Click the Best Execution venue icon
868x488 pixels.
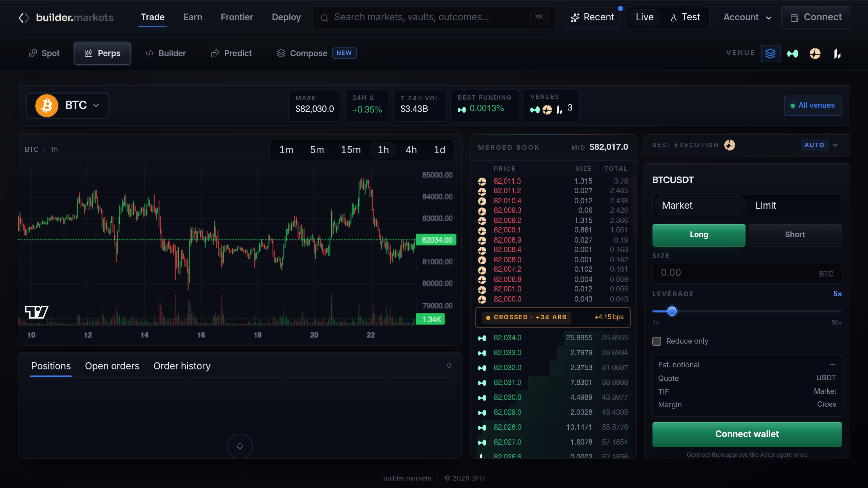[x=730, y=145]
